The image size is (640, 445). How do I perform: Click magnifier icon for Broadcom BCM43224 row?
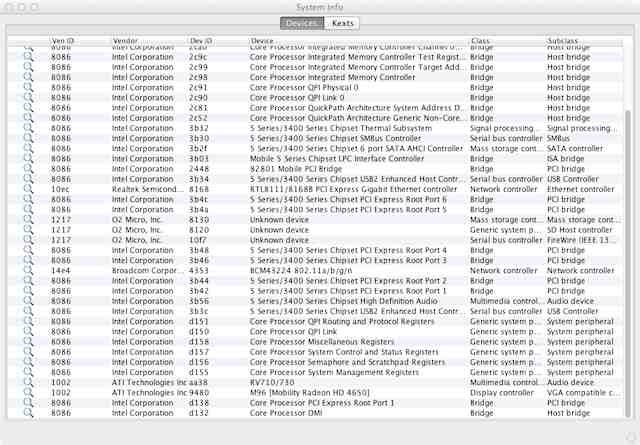28,271
